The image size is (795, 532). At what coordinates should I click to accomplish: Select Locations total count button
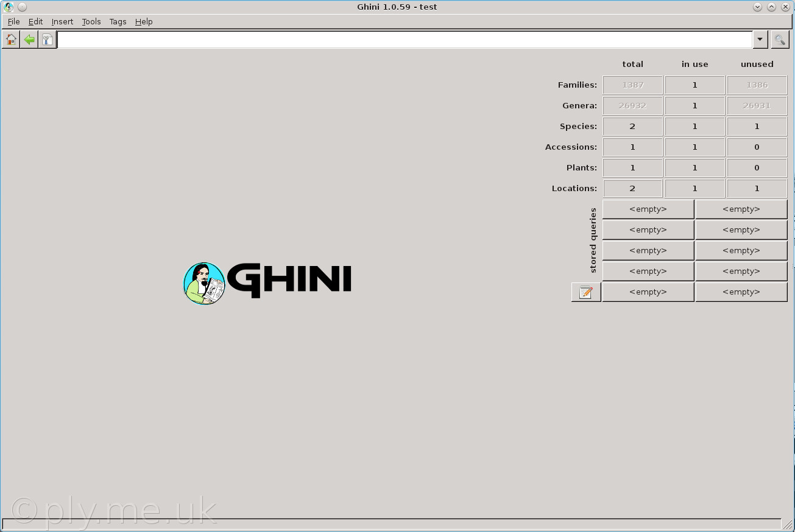pyautogui.click(x=632, y=189)
